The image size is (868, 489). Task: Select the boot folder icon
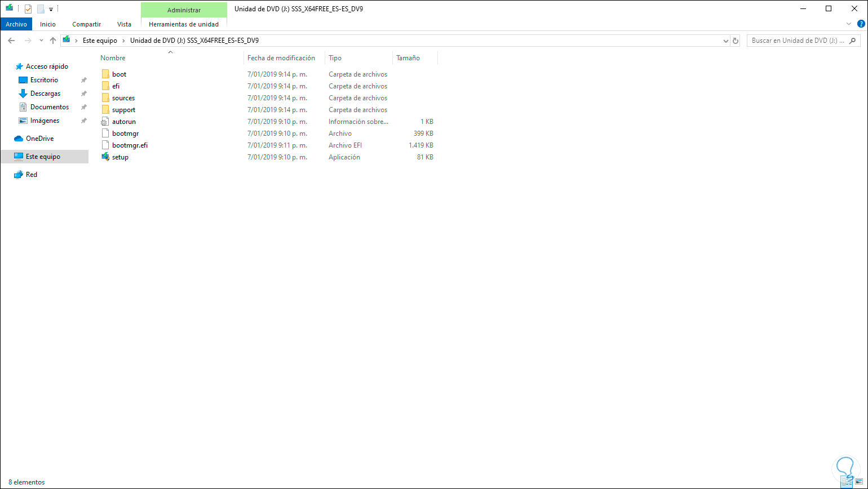pyautogui.click(x=105, y=74)
